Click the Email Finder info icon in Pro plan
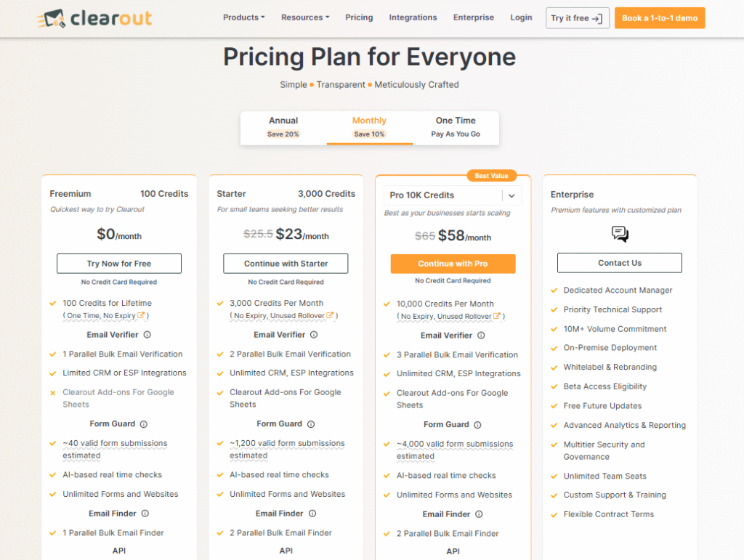744x560 pixels. 478,514
